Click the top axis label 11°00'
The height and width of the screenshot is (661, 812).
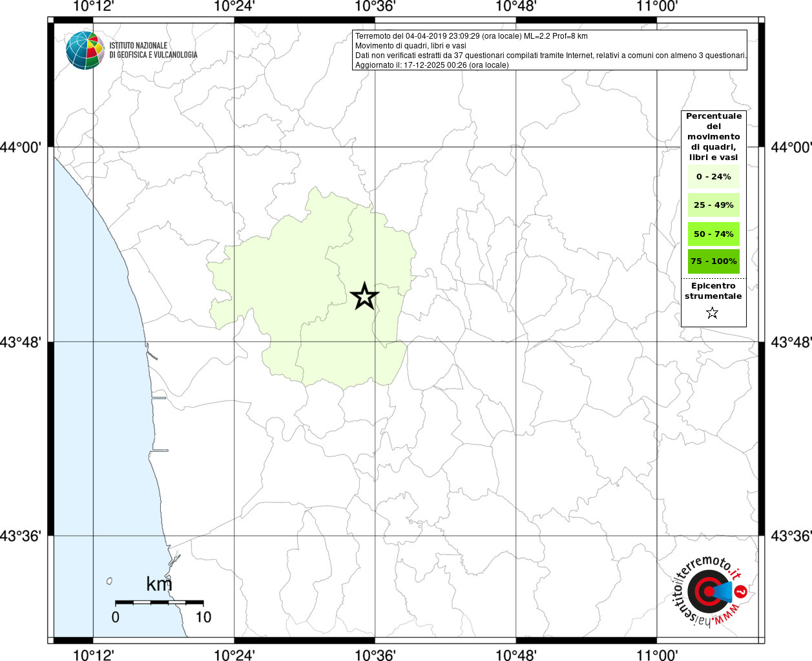pyautogui.click(x=657, y=6)
